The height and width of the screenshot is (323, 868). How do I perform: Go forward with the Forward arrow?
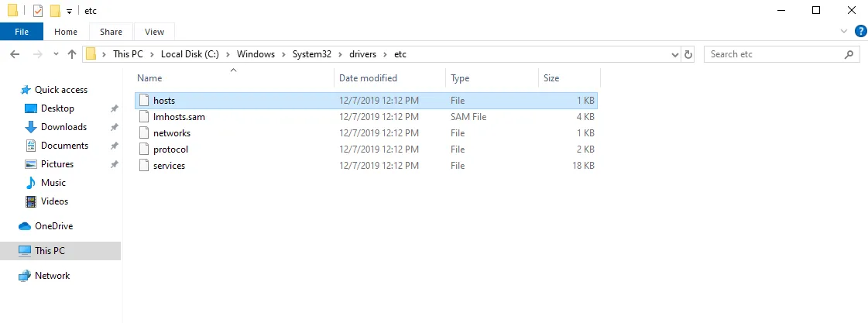pos(38,54)
